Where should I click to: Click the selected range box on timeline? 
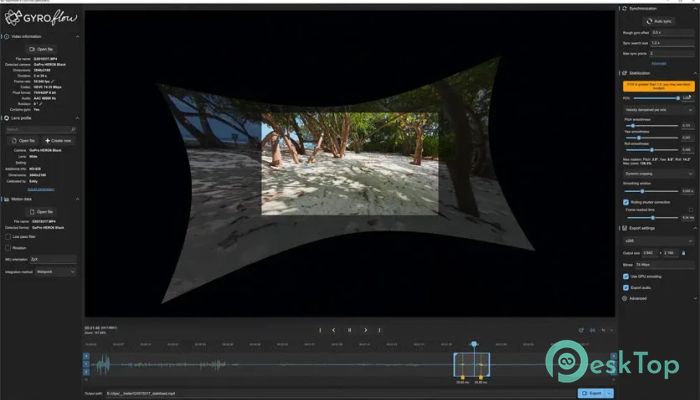click(472, 365)
